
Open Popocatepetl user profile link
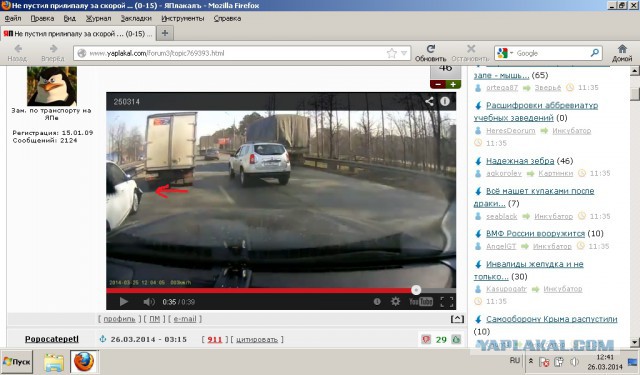click(x=52, y=339)
